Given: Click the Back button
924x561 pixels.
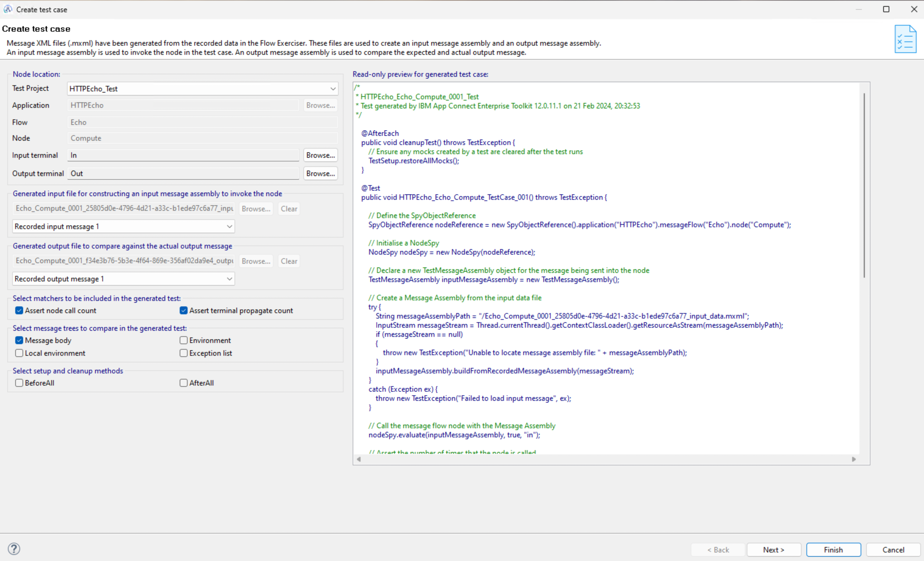Looking at the screenshot, I should point(718,550).
